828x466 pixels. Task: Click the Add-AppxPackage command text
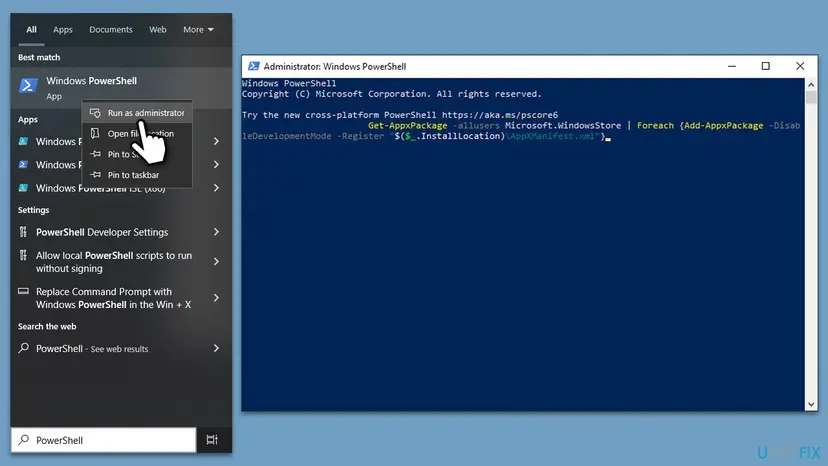(x=723, y=125)
